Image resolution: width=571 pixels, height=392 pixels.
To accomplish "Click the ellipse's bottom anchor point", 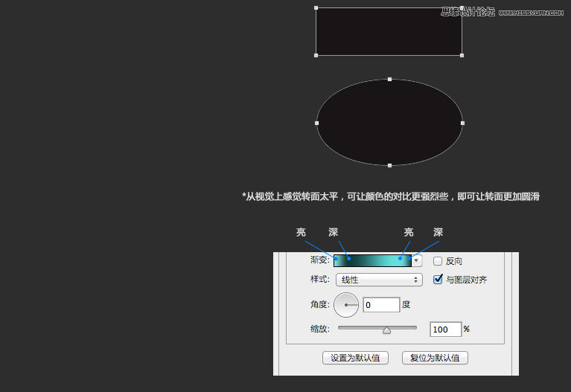I will tap(389, 166).
